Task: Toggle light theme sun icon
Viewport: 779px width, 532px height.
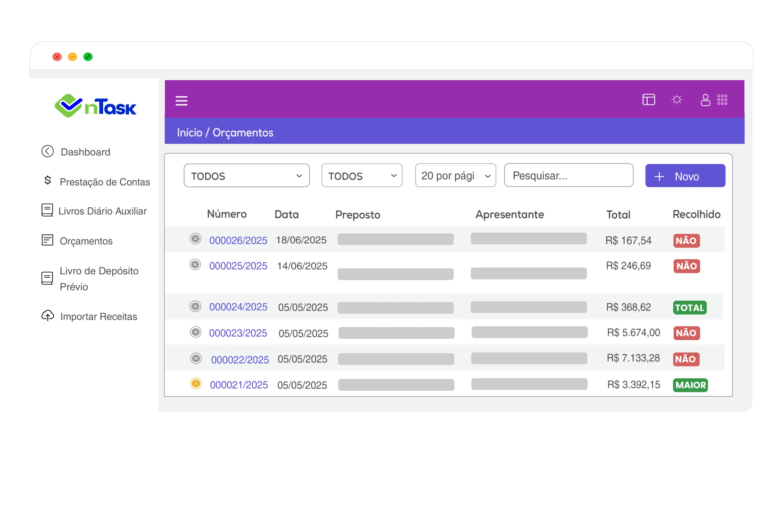Action: pyautogui.click(x=677, y=99)
